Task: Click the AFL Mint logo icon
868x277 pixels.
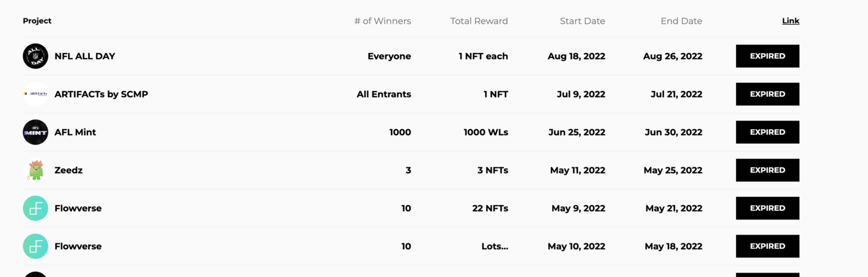Action: 36,132
